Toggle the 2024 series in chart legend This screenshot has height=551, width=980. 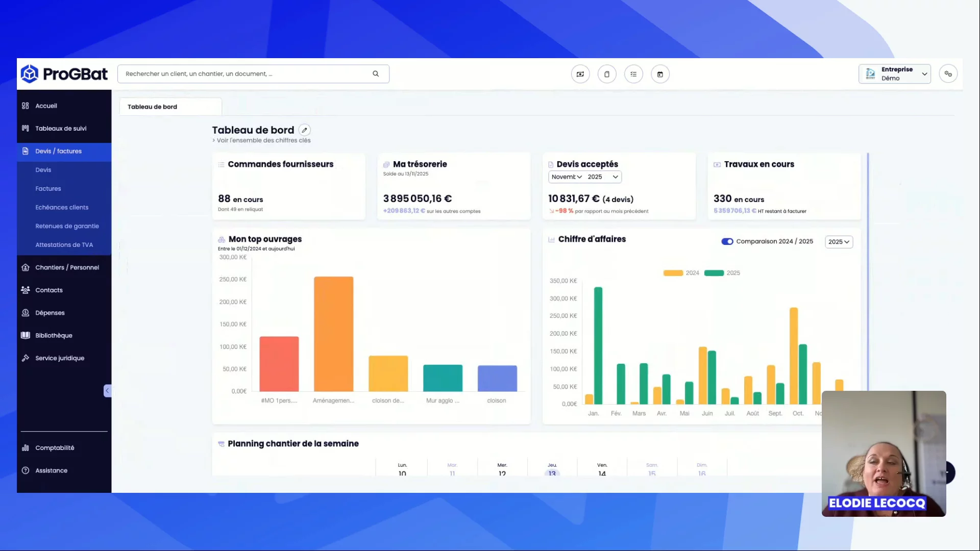point(681,273)
